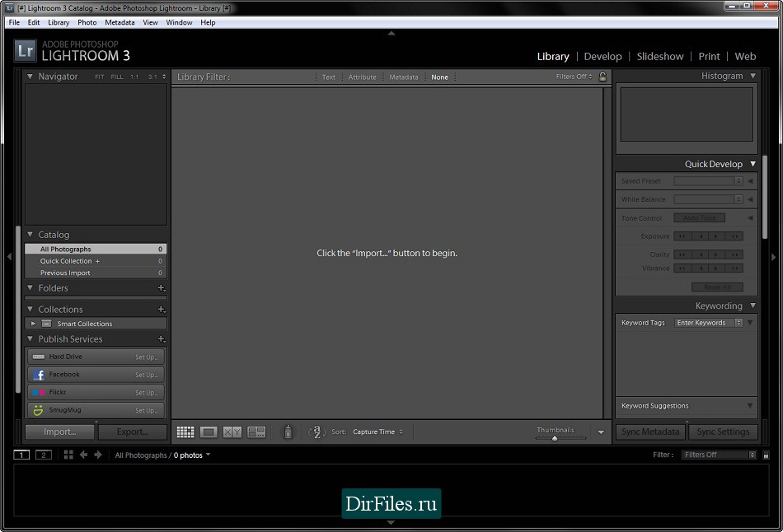Switch to Develop module
This screenshot has width=783, height=532.
(602, 56)
